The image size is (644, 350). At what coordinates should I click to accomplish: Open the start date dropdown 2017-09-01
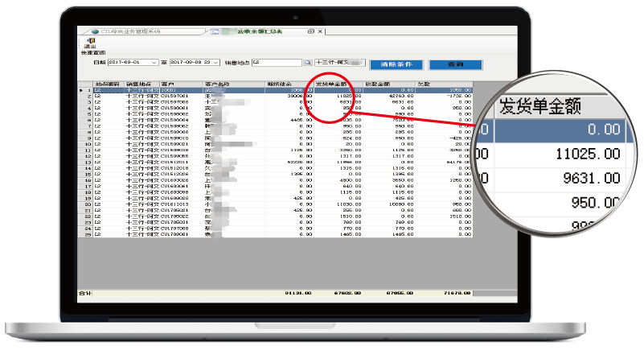pyautogui.click(x=154, y=63)
